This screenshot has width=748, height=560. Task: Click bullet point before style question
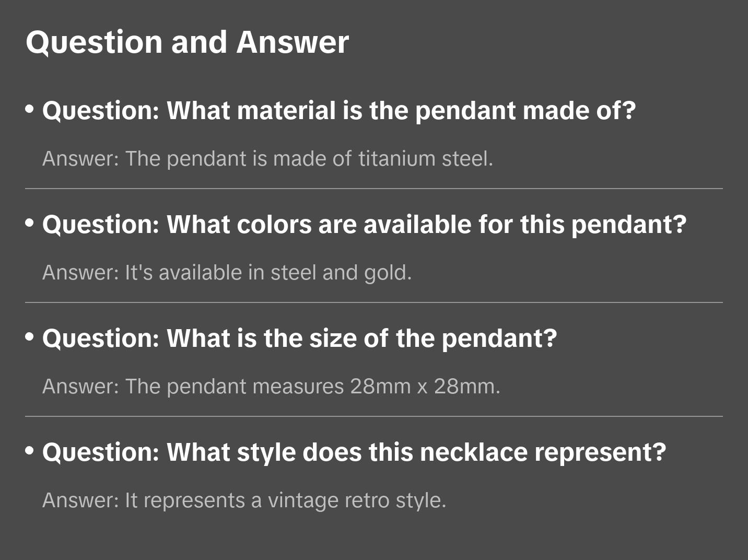tap(30, 451)
